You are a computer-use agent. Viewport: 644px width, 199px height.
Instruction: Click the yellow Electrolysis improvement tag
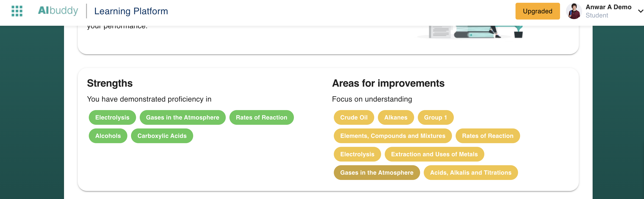(x=357, y=154)
